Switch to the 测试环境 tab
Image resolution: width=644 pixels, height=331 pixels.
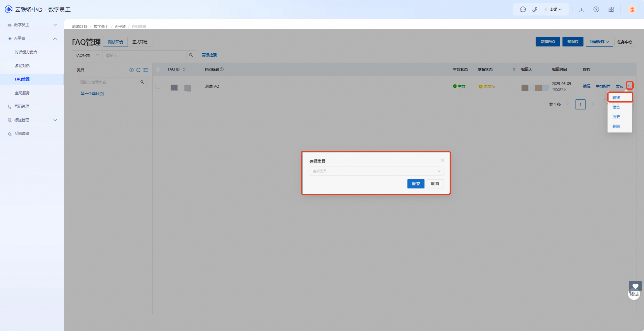click(x=116, y=42)
